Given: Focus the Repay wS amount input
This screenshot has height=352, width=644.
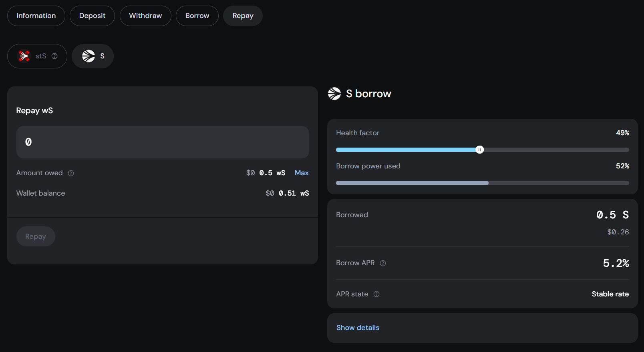Looking at the screenshot, I should [163, 142].
